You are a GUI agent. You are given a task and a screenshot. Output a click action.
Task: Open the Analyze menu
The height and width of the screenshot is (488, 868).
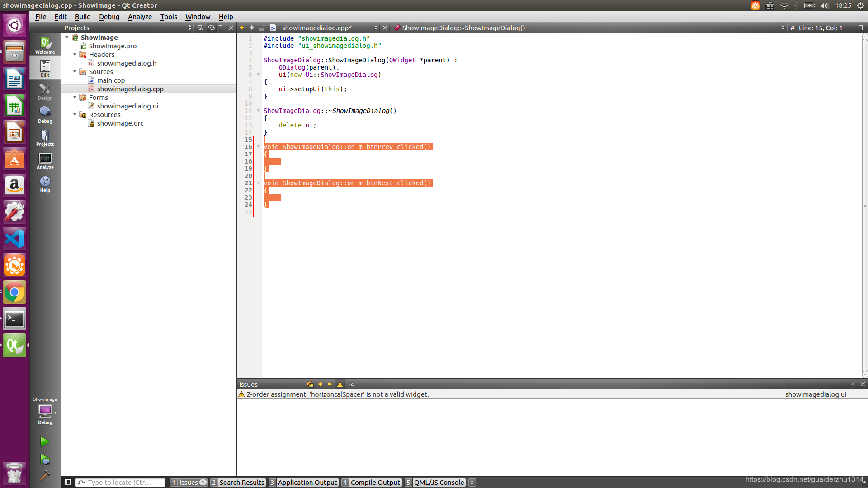(140, 16)
